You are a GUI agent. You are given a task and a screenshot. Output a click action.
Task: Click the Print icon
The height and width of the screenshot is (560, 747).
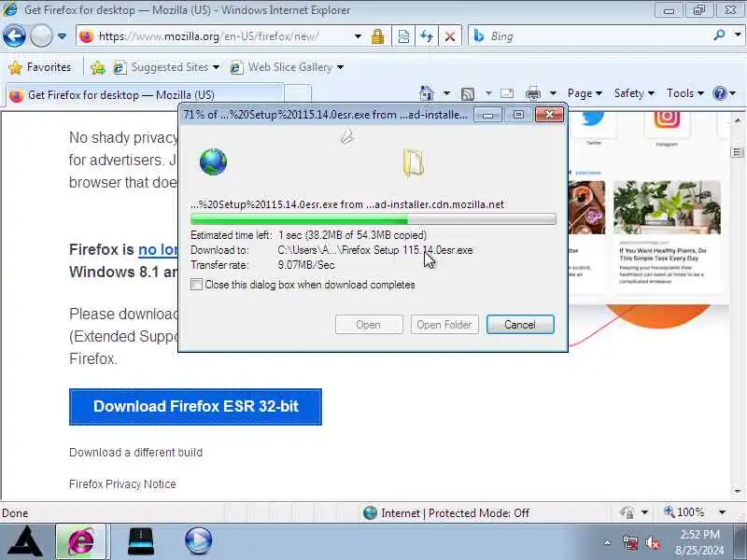(532, 94)
